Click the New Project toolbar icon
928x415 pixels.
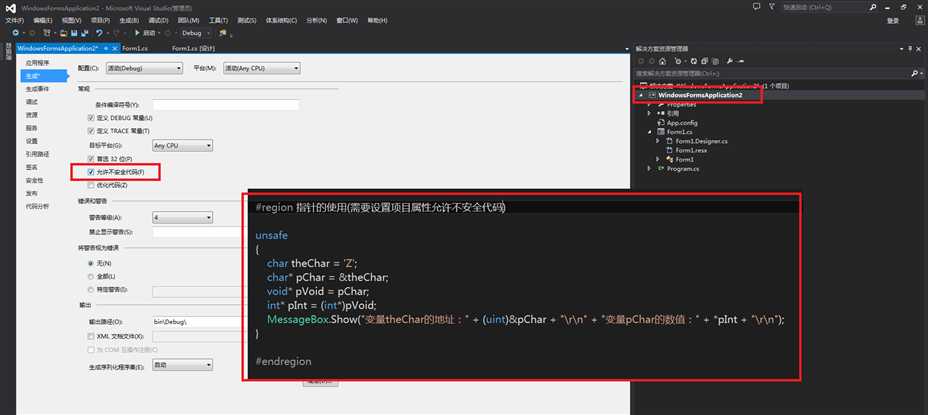[46, 33]
